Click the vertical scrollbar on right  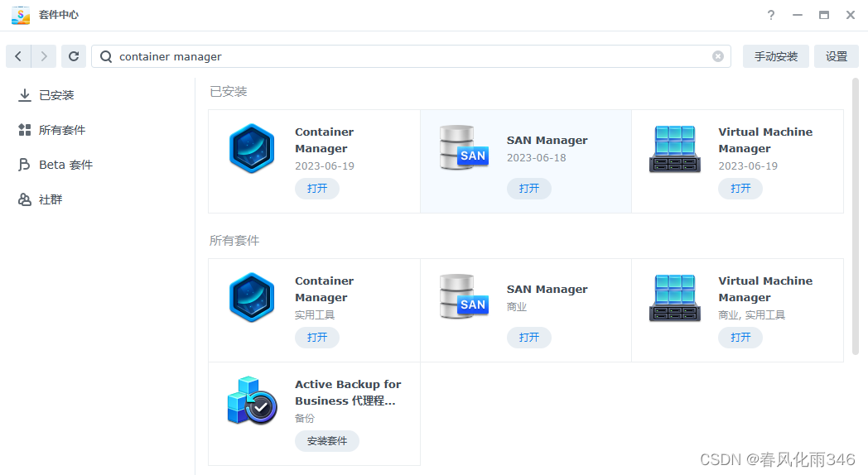pos(856,217)
